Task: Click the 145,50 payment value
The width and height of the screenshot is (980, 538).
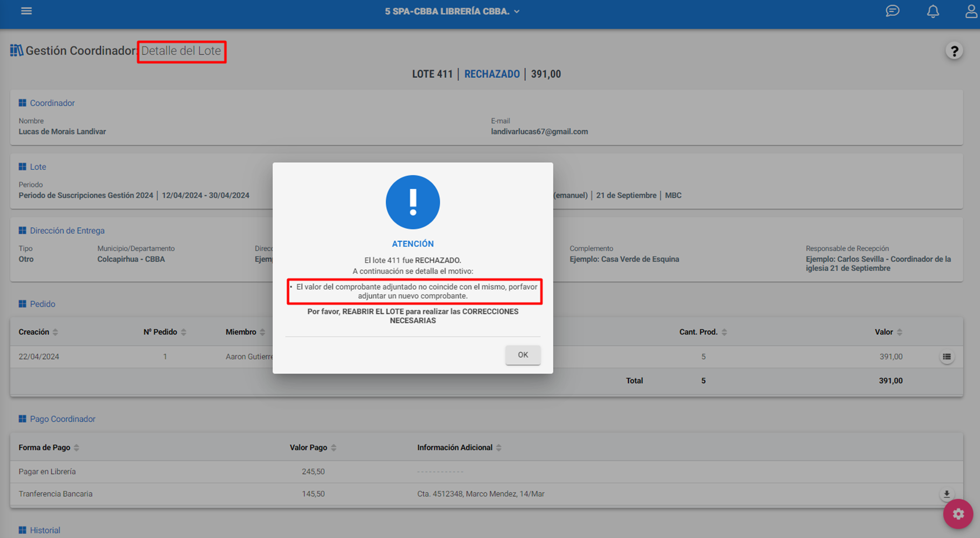Action: (313, 494)
